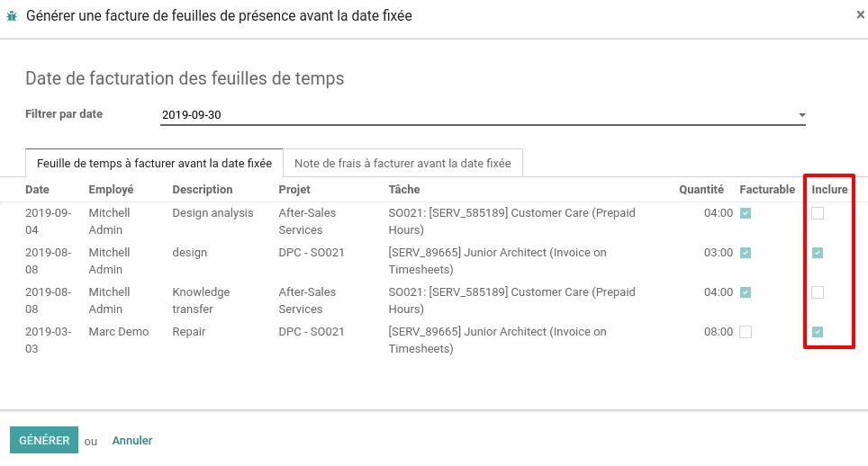The height and width of the screenshot is (466, 868).
Task: Toggle Facturable checkbox on the Repair row
Action: 746,332
